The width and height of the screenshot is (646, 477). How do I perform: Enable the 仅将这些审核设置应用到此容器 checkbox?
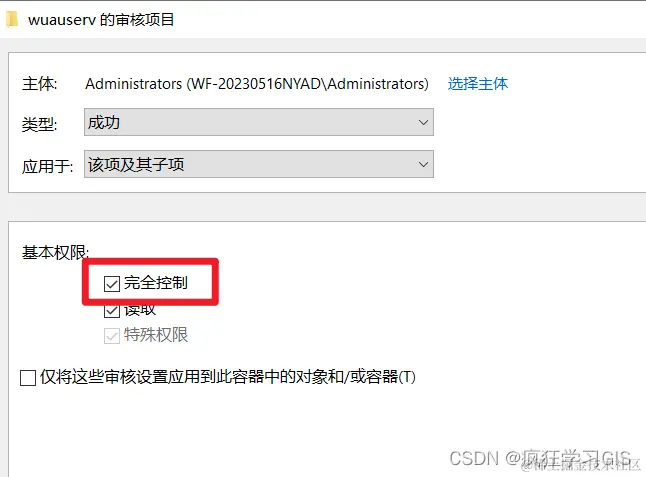(28, 377)
